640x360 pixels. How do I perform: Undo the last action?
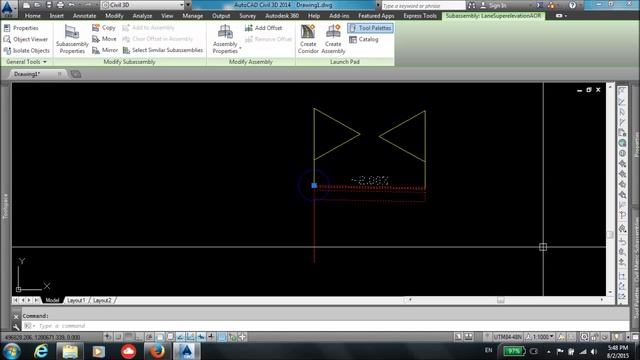click(71, 5)
